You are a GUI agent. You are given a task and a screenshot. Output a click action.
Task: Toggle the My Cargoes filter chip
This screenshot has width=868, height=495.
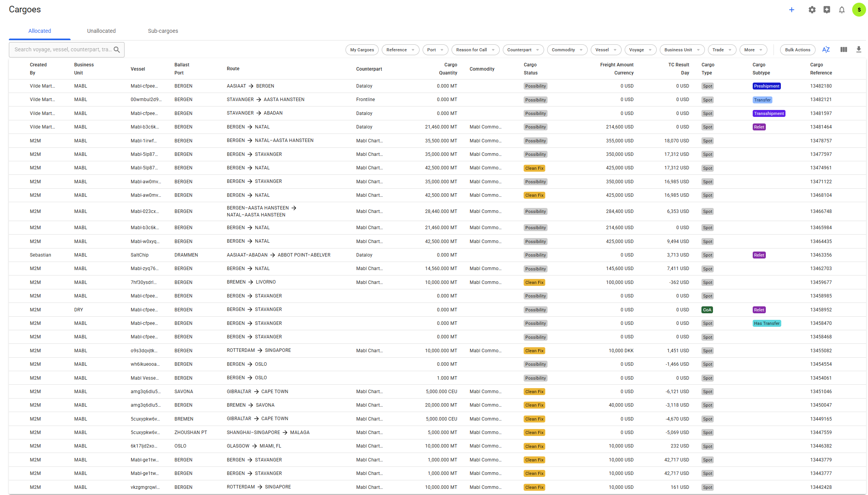click(x=362, y=50)
